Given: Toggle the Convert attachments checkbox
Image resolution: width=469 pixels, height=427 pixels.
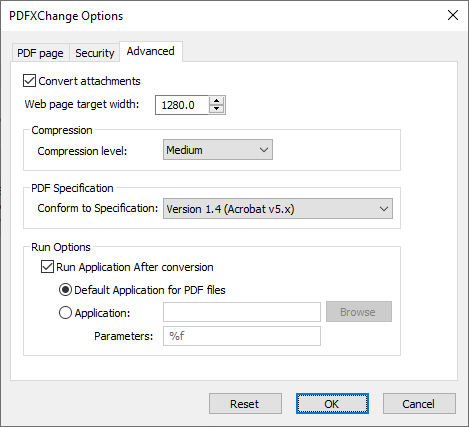Looking at the screenshot, I should click(29, 81).
